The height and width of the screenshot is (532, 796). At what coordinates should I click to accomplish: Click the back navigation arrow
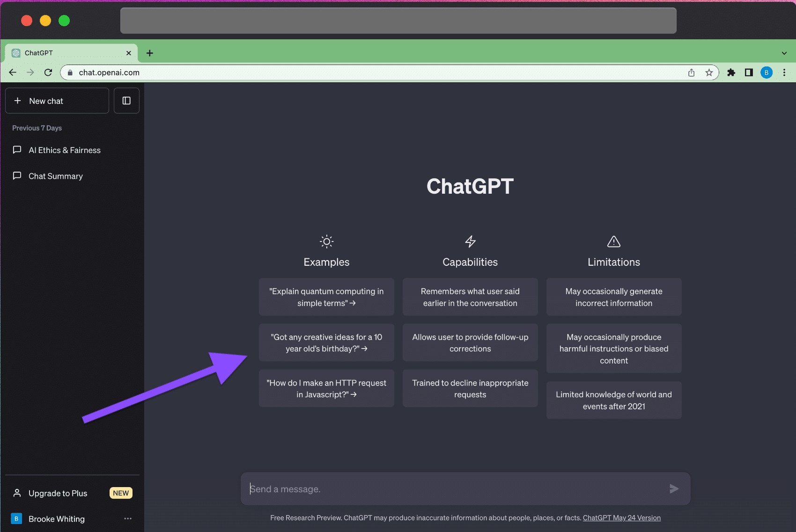click(x=12, y=72)
